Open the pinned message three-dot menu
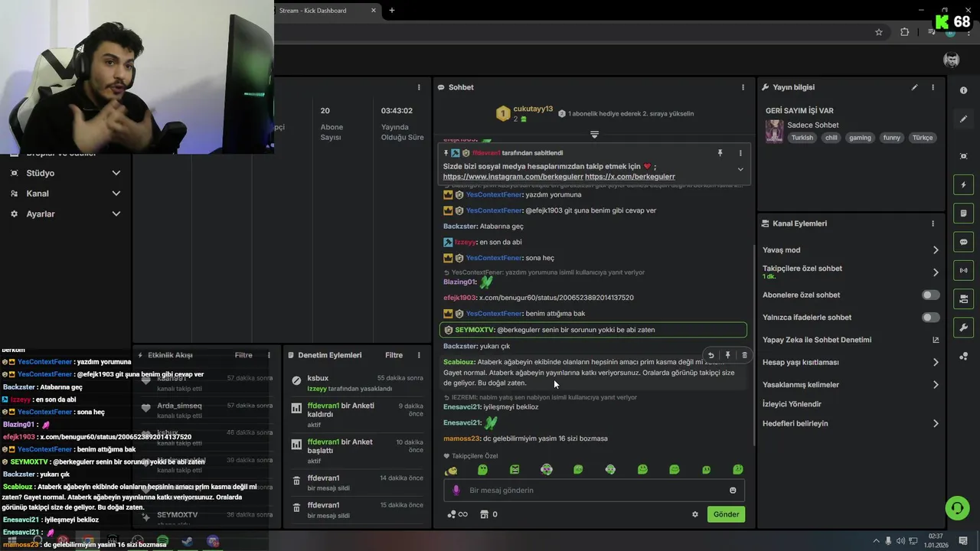Screen dimensions: 980x551 740,153
